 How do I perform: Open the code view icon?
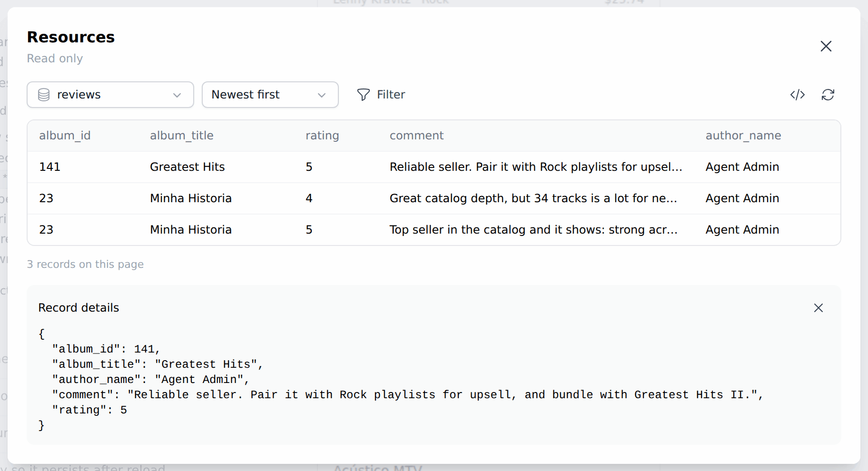coord(797,95)
